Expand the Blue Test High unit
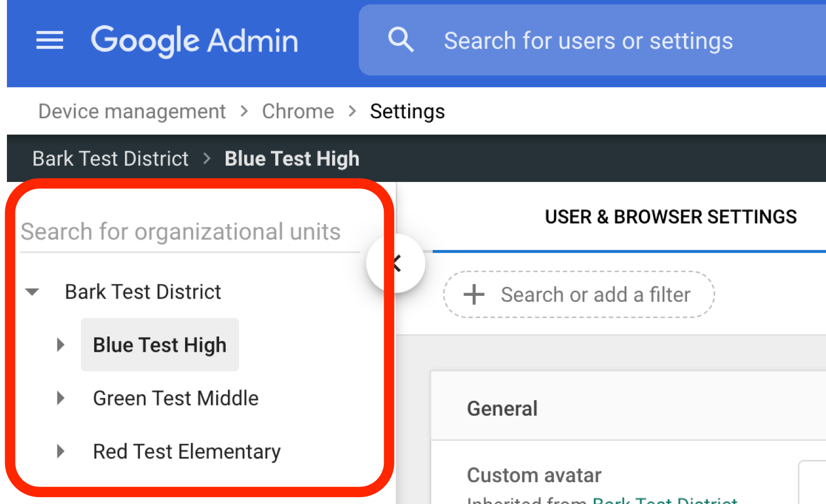 pos(61,345)
